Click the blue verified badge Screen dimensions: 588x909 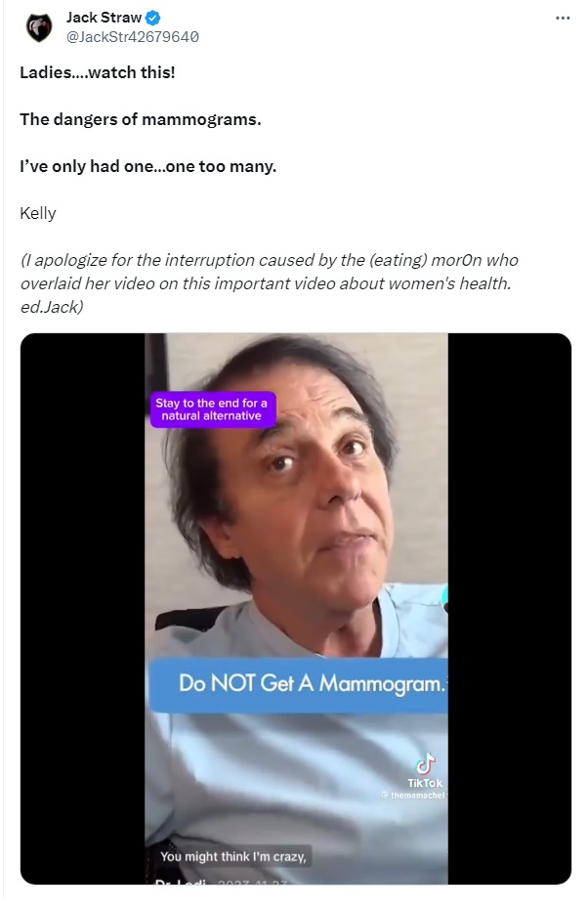[x=153, y=18]
